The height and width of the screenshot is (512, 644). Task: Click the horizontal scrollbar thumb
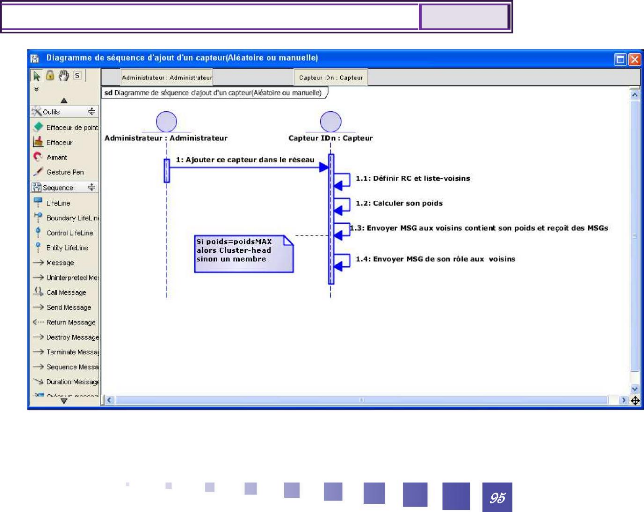pos(361,400)
